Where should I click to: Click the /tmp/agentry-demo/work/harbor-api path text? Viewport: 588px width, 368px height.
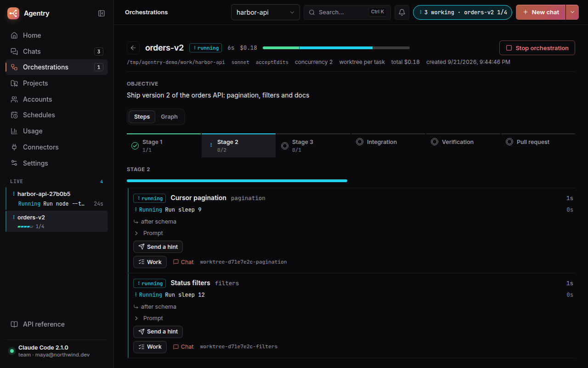176,62
